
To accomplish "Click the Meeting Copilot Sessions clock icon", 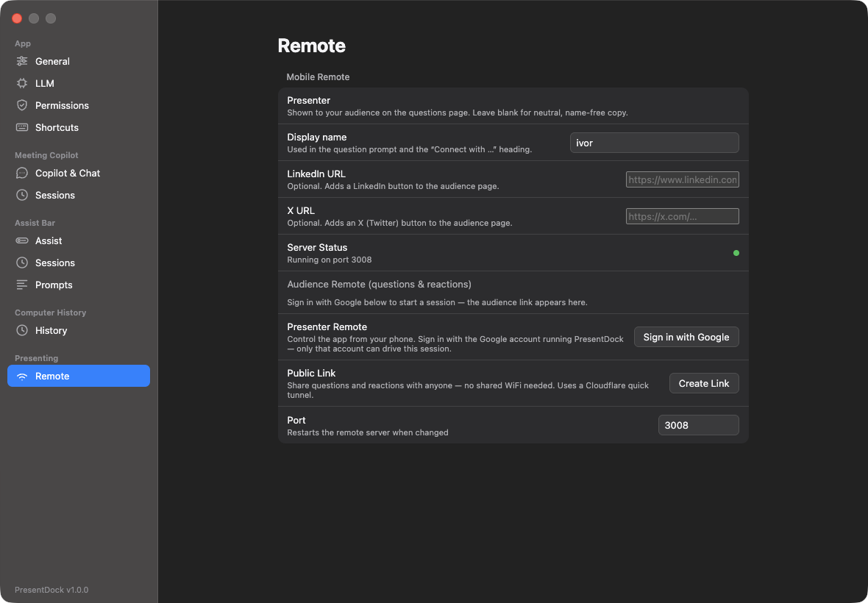I will tap(21, 196).
